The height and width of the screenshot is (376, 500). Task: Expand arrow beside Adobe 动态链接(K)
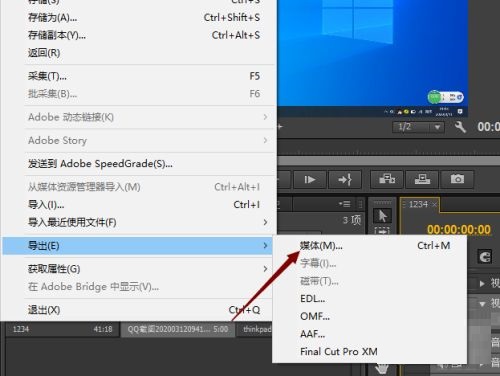coord(265,117)
